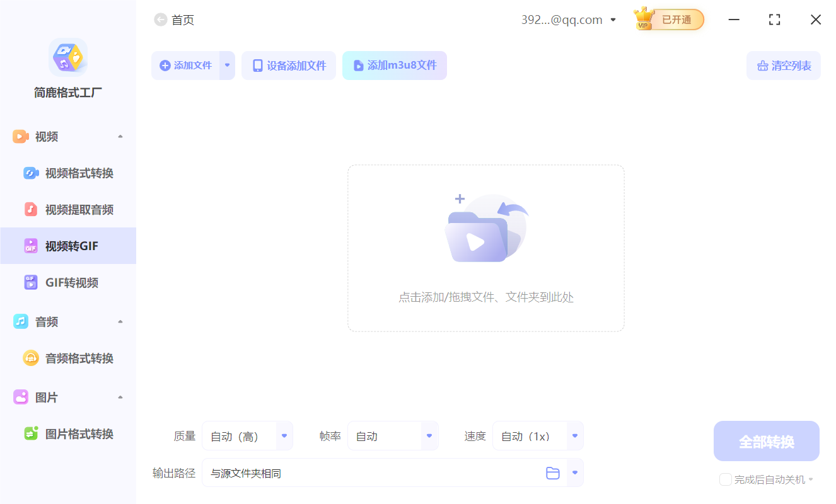
Task: Open the 视频提取音频 tool
Action: 69,209
